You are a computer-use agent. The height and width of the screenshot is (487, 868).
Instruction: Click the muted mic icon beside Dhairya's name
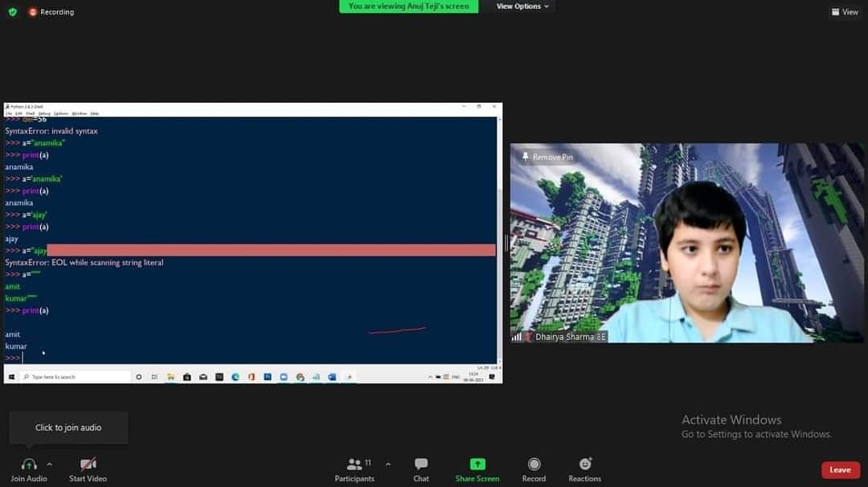point(528,337)
